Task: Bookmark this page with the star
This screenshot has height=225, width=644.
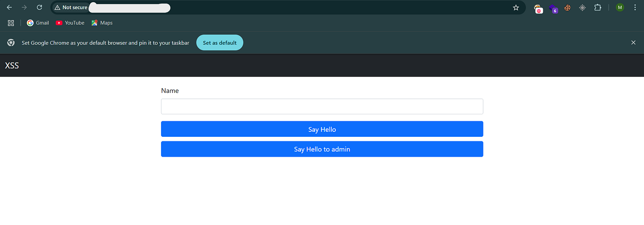Action: [516, 7]
